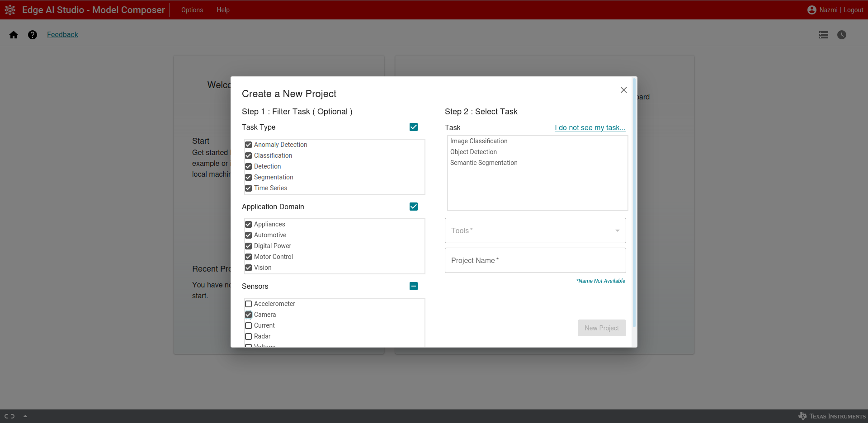The width and height of the screenshot is (868, 423).
Task: Uncheck Digital Power domain
Action: [248, 246]
